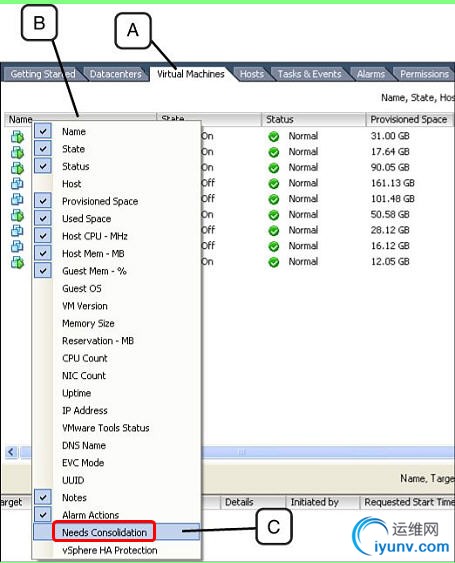
Task: Select the powered-off VM icon in 28.12 GB row
Action: pyautogui.click(x=17, y=231)
